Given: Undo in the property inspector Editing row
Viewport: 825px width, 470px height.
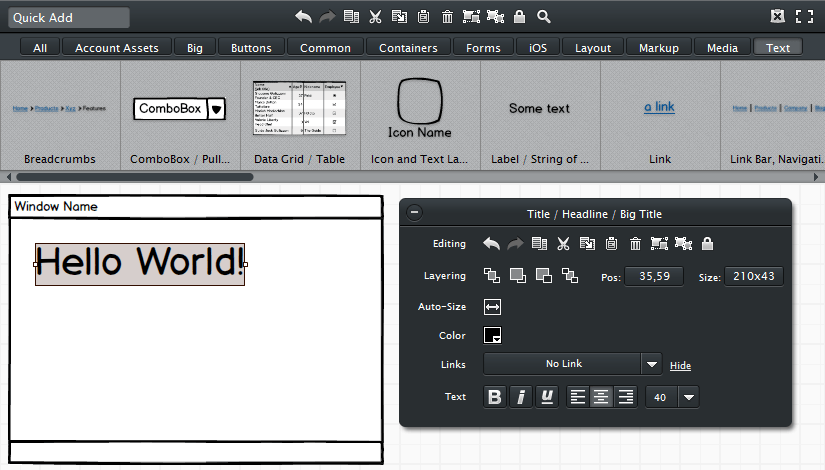Looking at the screenshot, I should pos(491,244).
